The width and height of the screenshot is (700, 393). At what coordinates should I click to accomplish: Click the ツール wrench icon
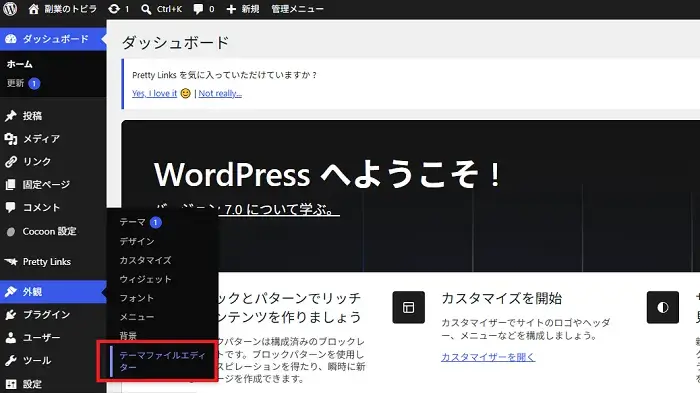[x=11, y=360]
